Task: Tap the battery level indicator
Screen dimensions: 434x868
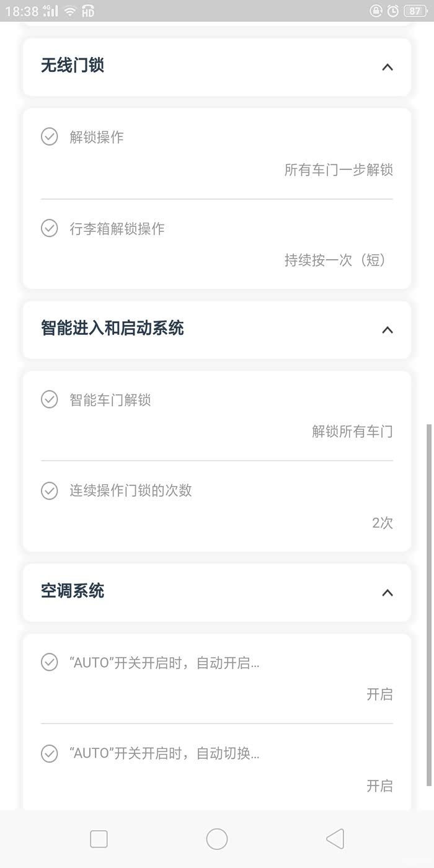Action: [414, 11]
